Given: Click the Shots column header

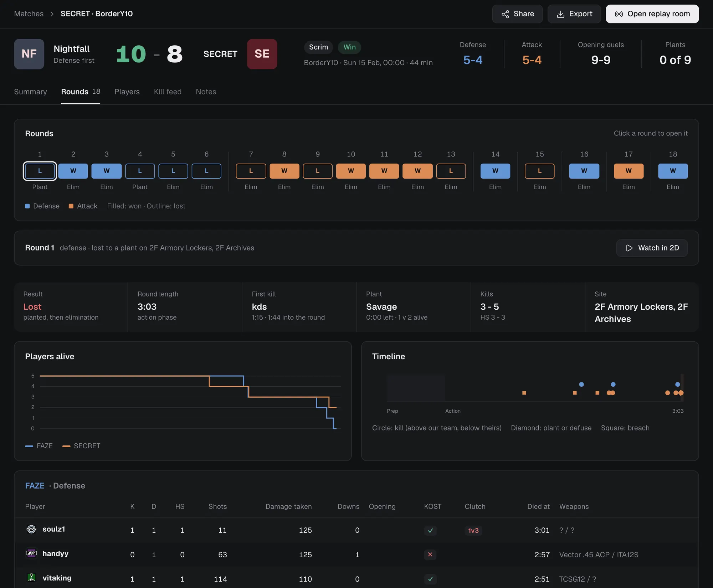Looking at the screenshot, I should point(217,506).
